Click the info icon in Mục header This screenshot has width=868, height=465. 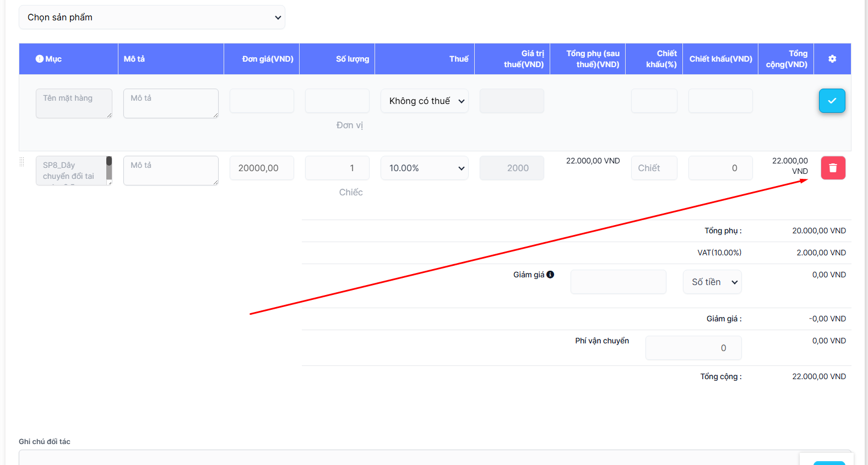(x=40, y=59)
